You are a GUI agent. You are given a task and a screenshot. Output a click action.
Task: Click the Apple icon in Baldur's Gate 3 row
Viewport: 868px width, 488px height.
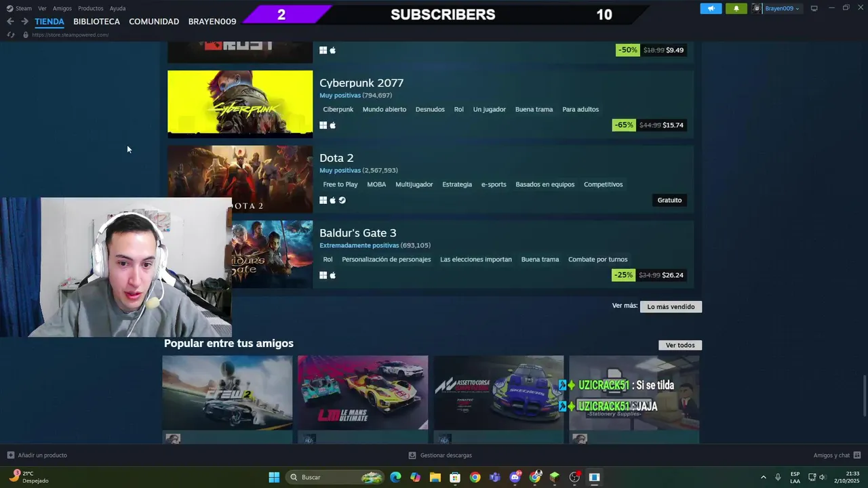(x=333, y=275)
